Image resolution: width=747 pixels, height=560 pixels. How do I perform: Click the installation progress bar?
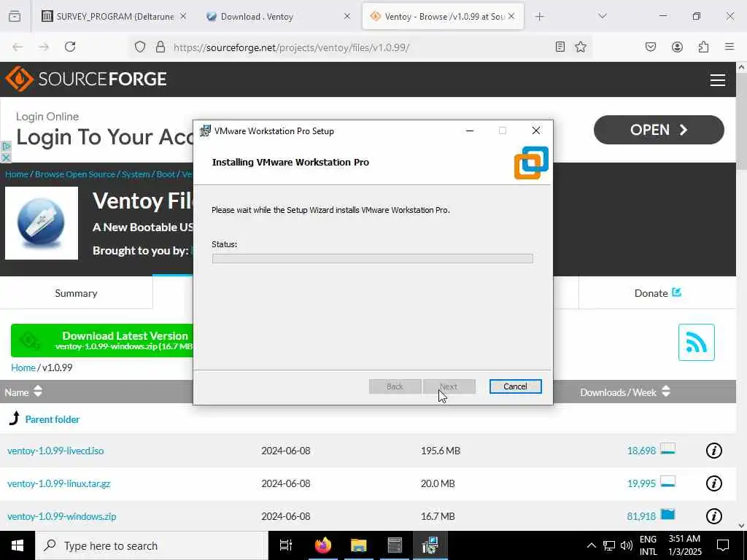373,258
